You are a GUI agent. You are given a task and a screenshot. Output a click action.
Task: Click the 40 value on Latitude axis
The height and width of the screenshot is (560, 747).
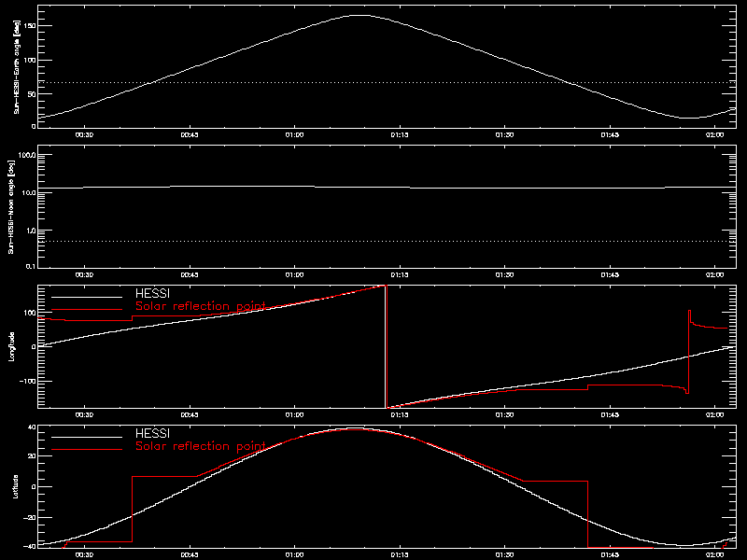32,427
